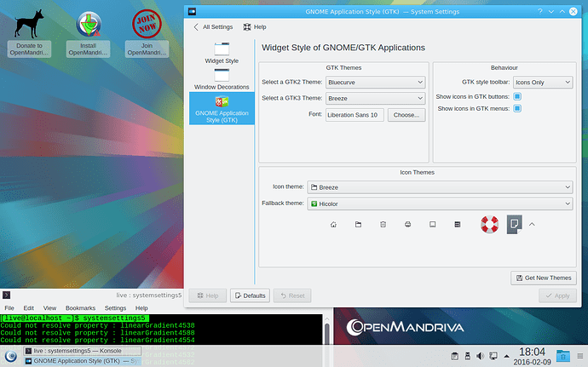This screenshot has height=367, width=588.
Task: Open the volume control tray icon
Action: 480,356
